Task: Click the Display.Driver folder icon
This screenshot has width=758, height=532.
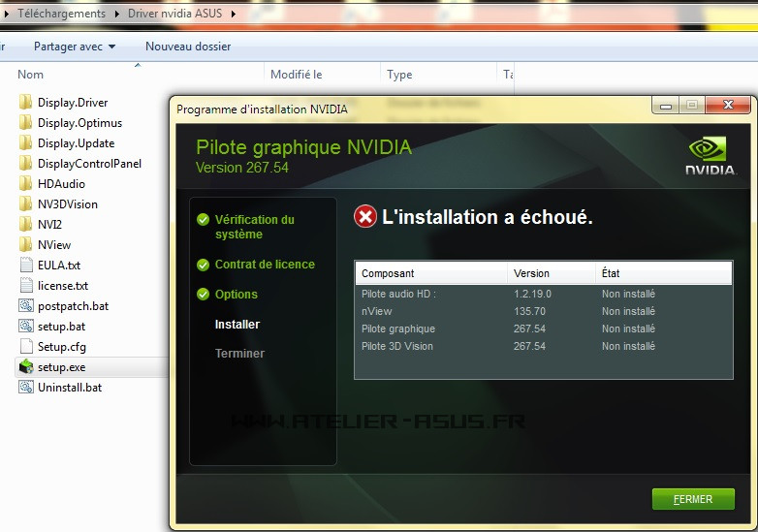Action: 25,103
